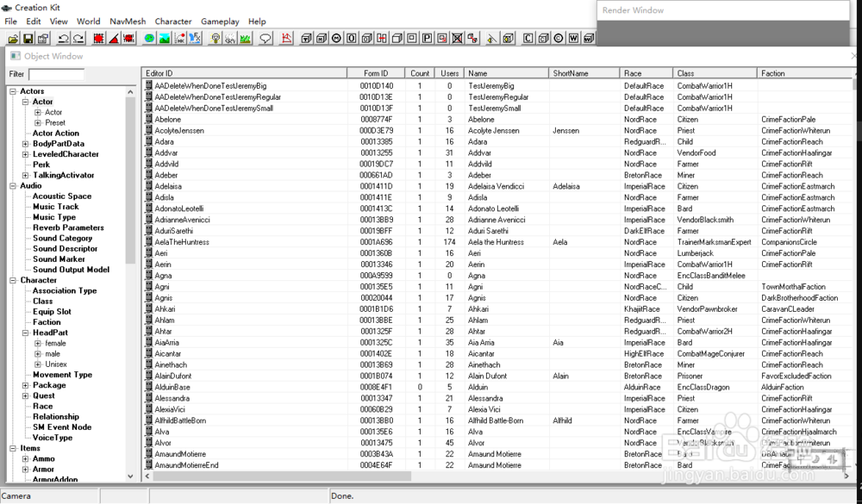The height and width of the screenshot is (504, 862).
Task: Click the crossed-out box toolbar icon
Action: coord(458,38)
